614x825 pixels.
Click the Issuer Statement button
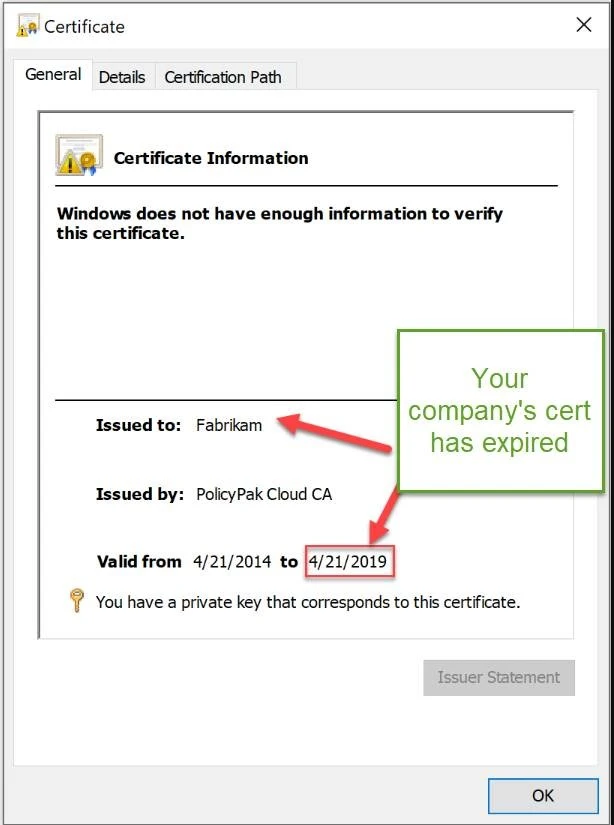(498, 677)
